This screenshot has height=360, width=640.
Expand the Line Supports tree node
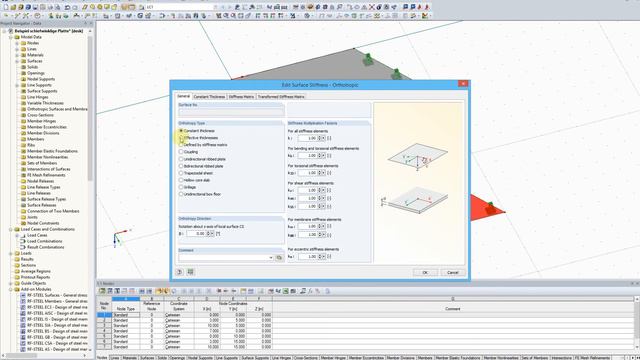click(17, 85)
